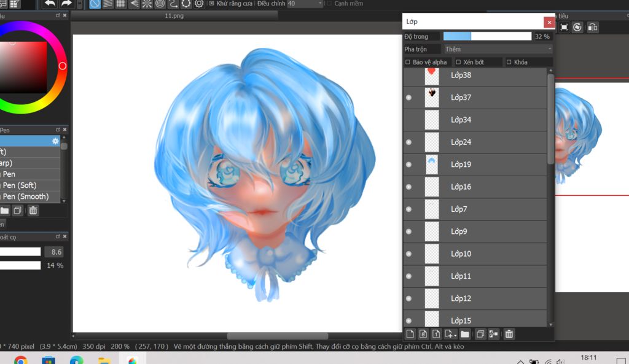
Task: Click the Redo arrow in the toolbar
Action: [x=66, y=4]
